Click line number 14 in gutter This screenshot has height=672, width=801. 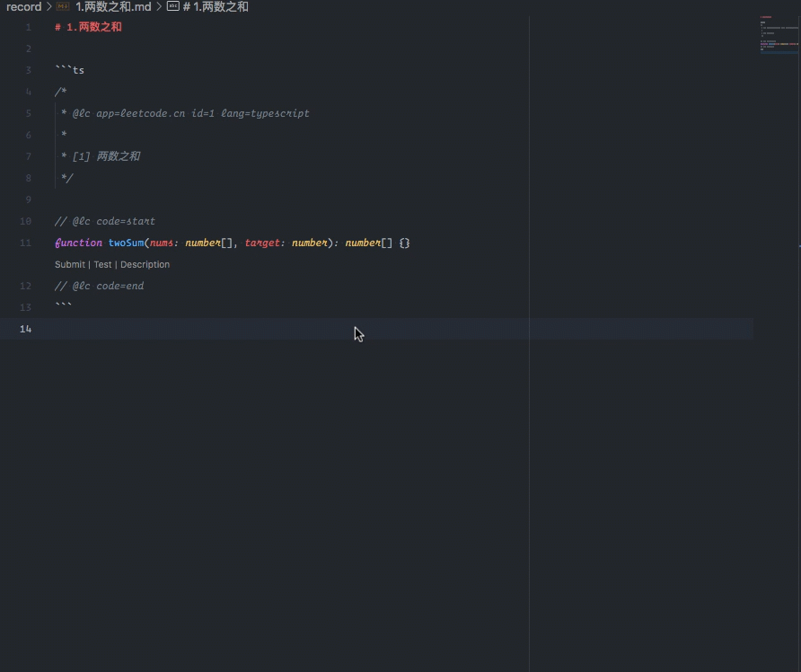click(x=25, y=329)
